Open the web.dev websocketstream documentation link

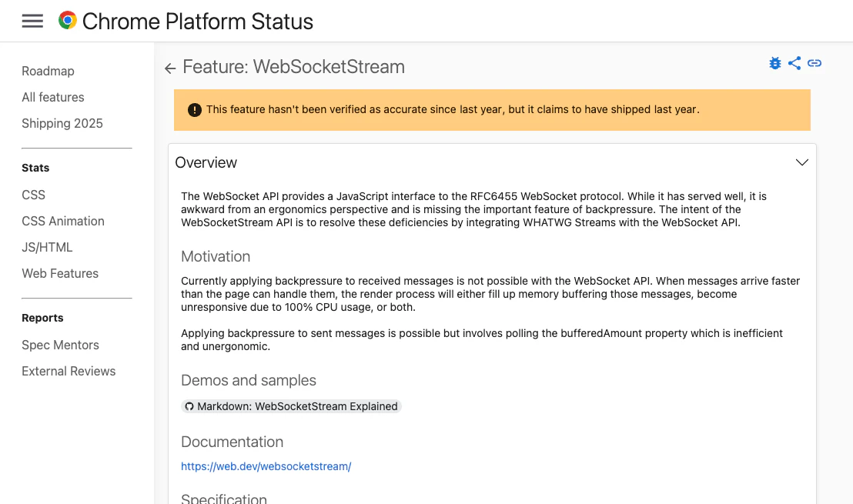tap(266, 466)
